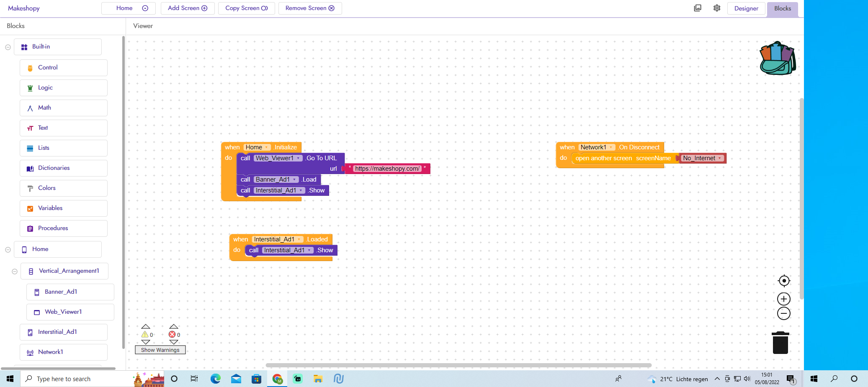Zoom out with the minus icon
Screen dimensions: 868x387
pyautogui.click(x=783, y=313)
